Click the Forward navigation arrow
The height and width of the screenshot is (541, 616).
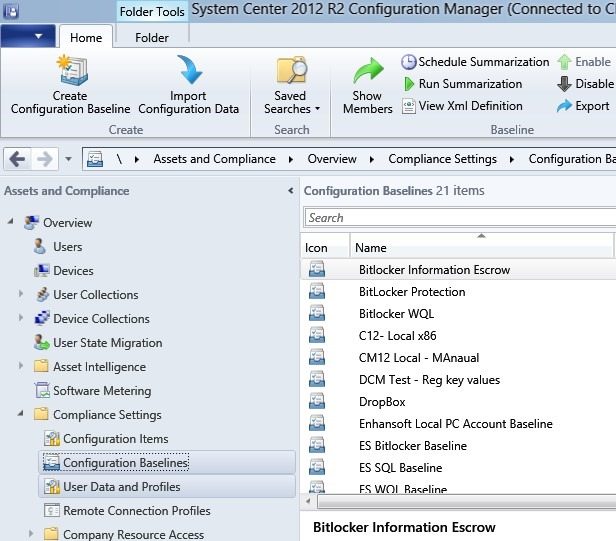tap(44, 159)
